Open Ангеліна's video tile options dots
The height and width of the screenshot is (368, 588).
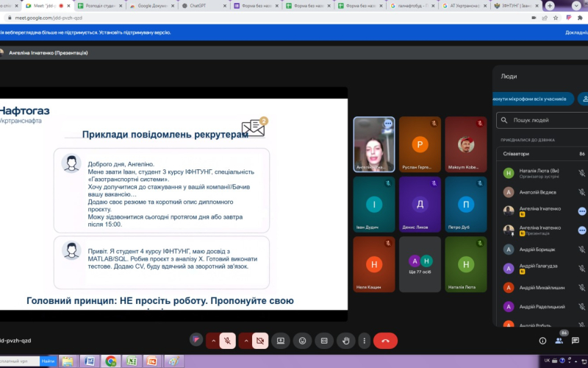pyautogui.click(x=388, y=123)
